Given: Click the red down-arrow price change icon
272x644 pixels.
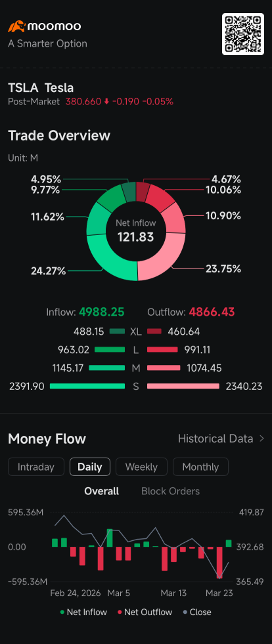Looking at the screenshot, I should point(106,102).
